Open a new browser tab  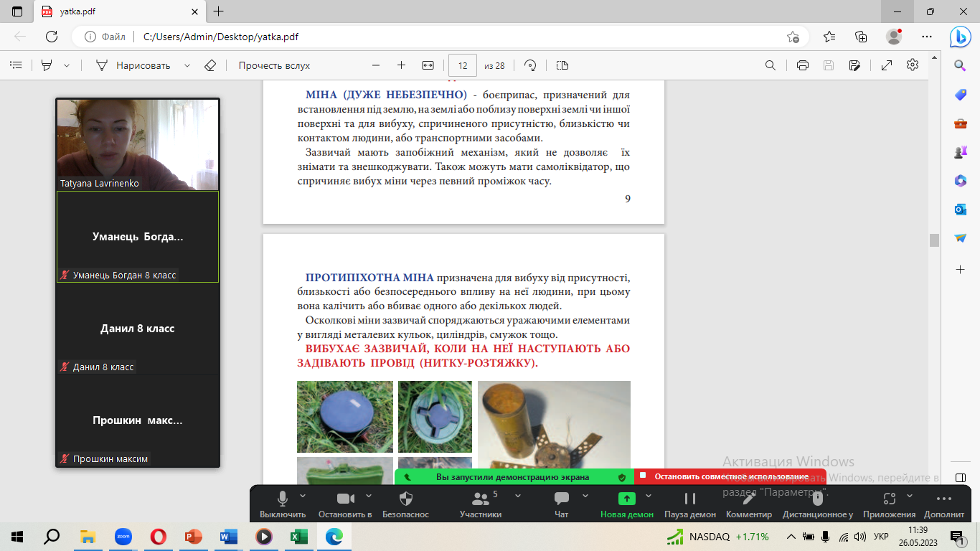tap(219, 11)
